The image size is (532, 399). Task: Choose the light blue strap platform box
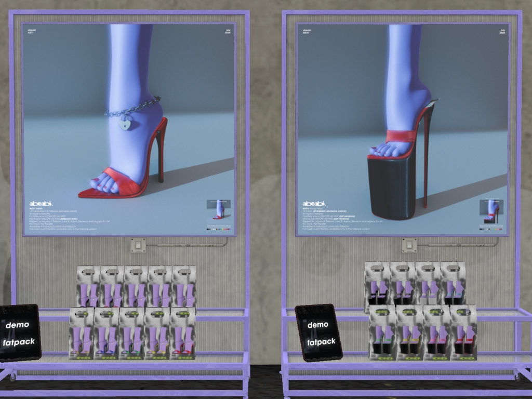click(x=453, y=283)
